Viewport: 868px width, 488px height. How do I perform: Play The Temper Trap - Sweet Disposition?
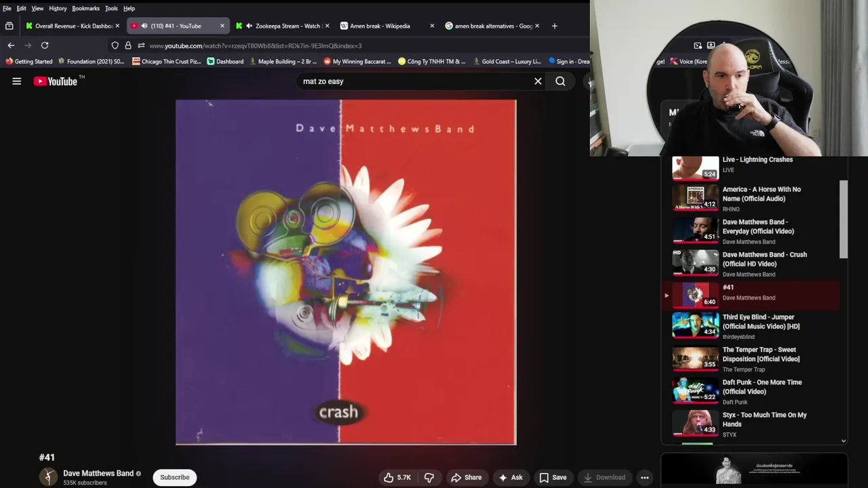(x=751, y=359)
